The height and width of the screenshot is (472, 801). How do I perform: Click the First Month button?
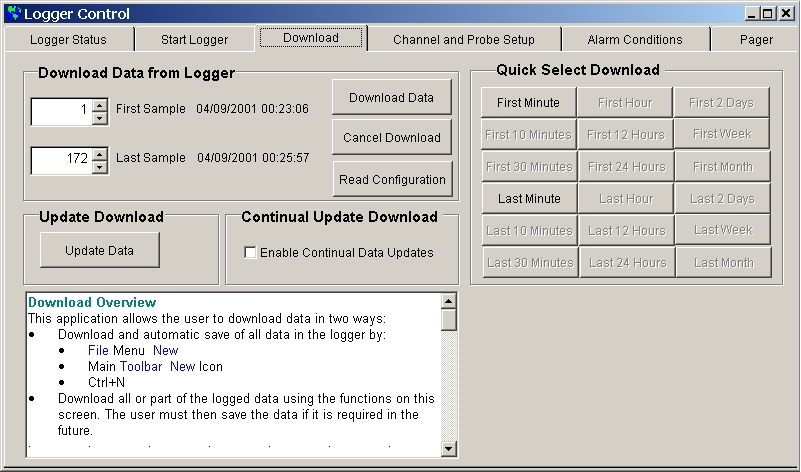(722, 167)
